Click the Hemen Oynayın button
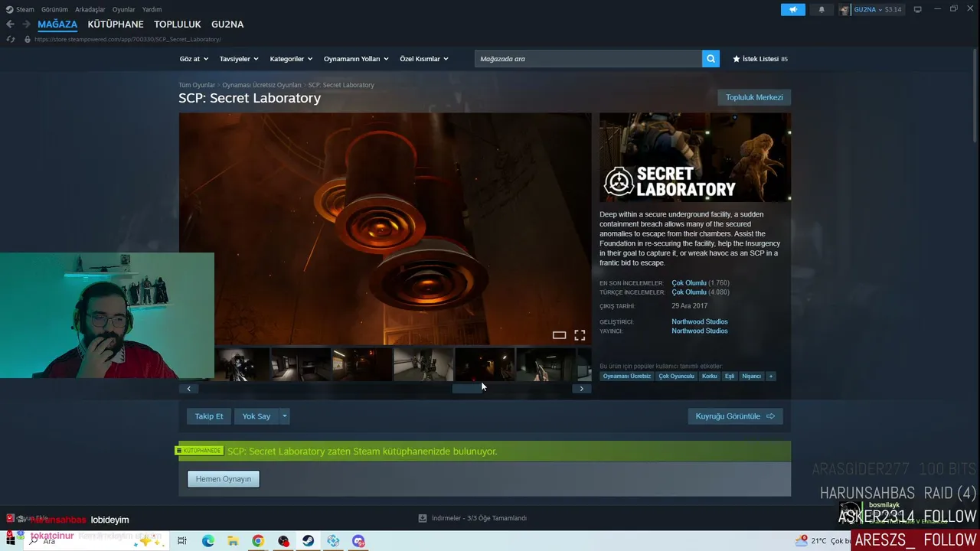The image size is (980, 551). [224, 479]
